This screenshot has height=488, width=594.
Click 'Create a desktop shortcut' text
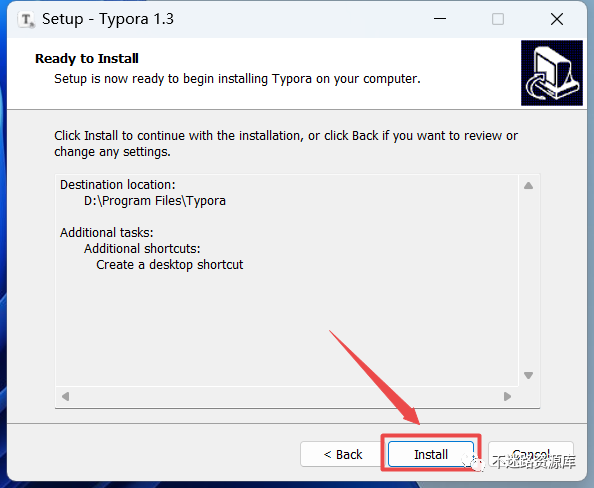[169, 264]
